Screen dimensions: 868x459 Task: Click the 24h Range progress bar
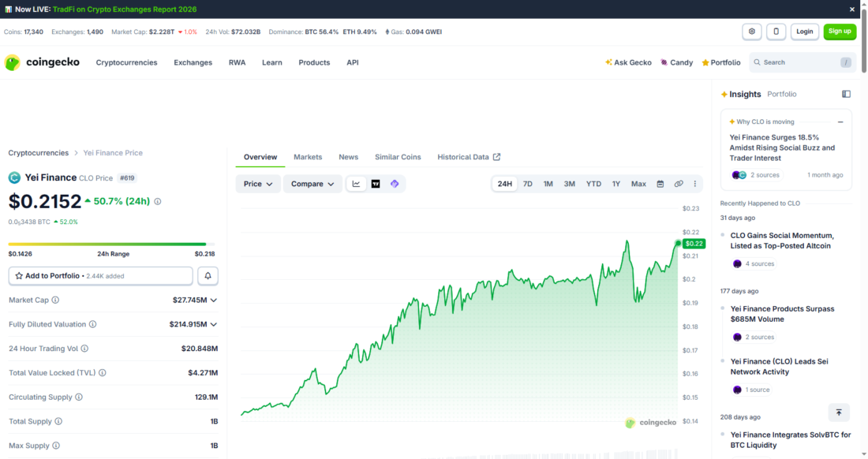click(x=111, y=244)
